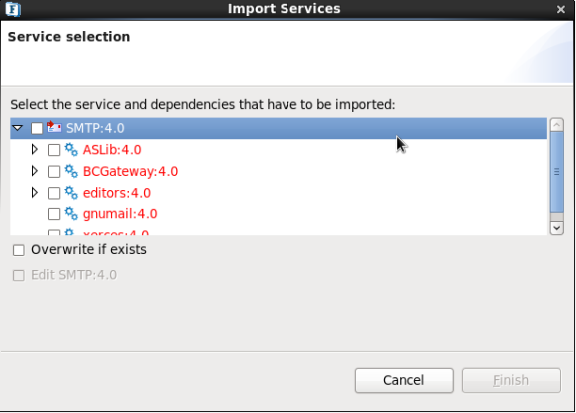Expand the ASLib:4.0 tree node
The width and height of the screenshot is (576, 413).
pyautogui.click(x=35, y=149)
